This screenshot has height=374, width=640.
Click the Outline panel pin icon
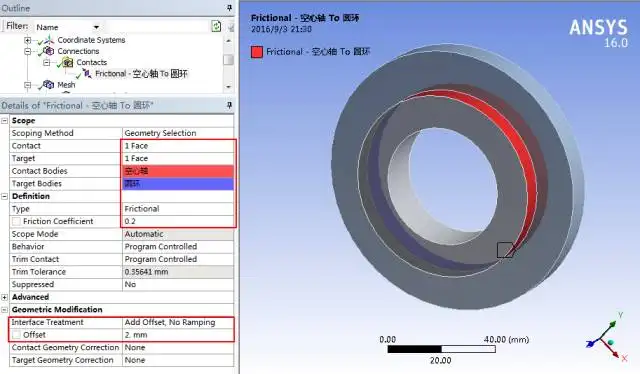click(x=229, y=8)
